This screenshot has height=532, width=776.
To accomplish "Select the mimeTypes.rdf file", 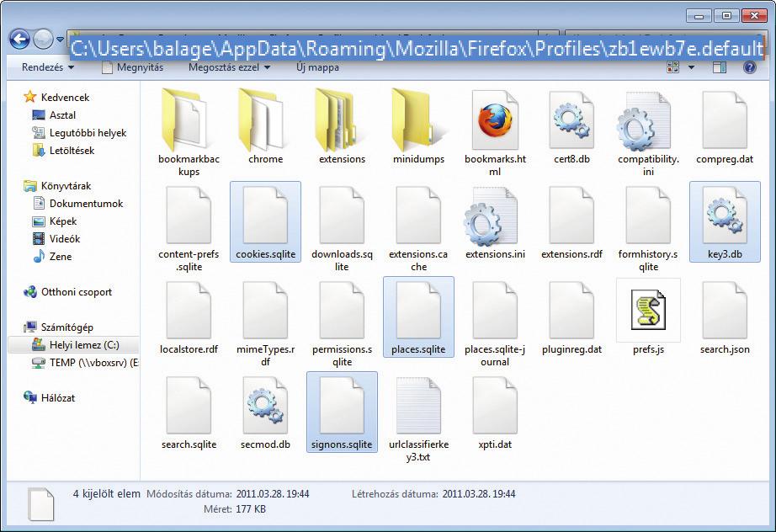I will pos(265,323).
